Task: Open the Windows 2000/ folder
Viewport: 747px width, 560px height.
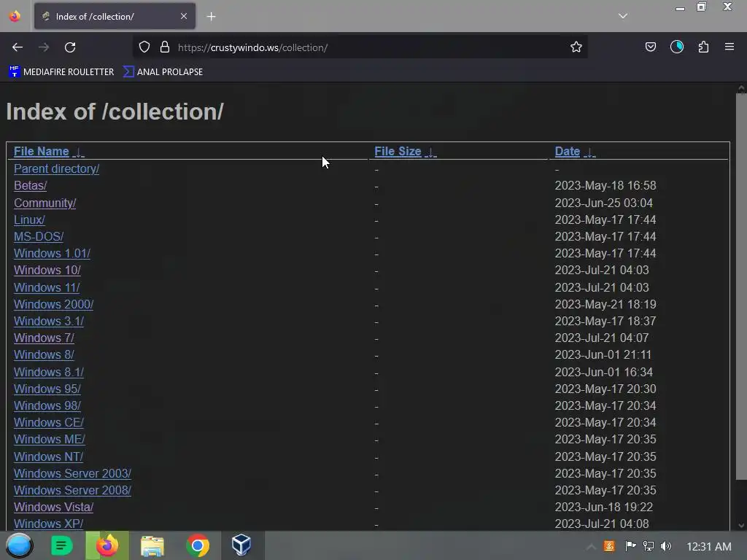Action: tap(53, 304)
